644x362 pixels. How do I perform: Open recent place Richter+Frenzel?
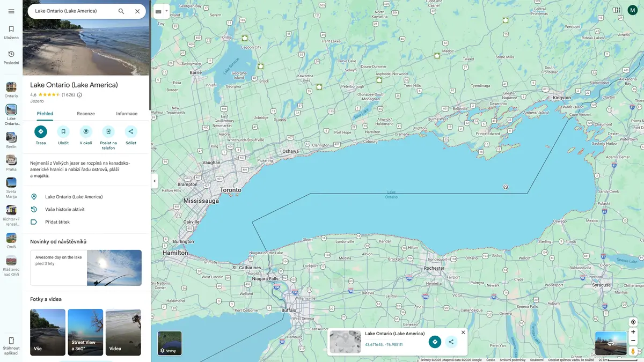coord(11,216)
